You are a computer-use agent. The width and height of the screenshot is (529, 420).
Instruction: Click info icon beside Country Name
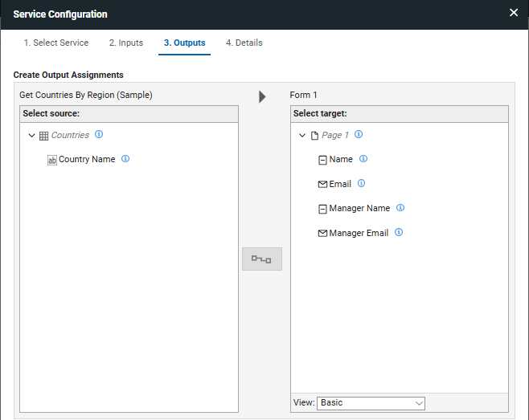(125, 159)
